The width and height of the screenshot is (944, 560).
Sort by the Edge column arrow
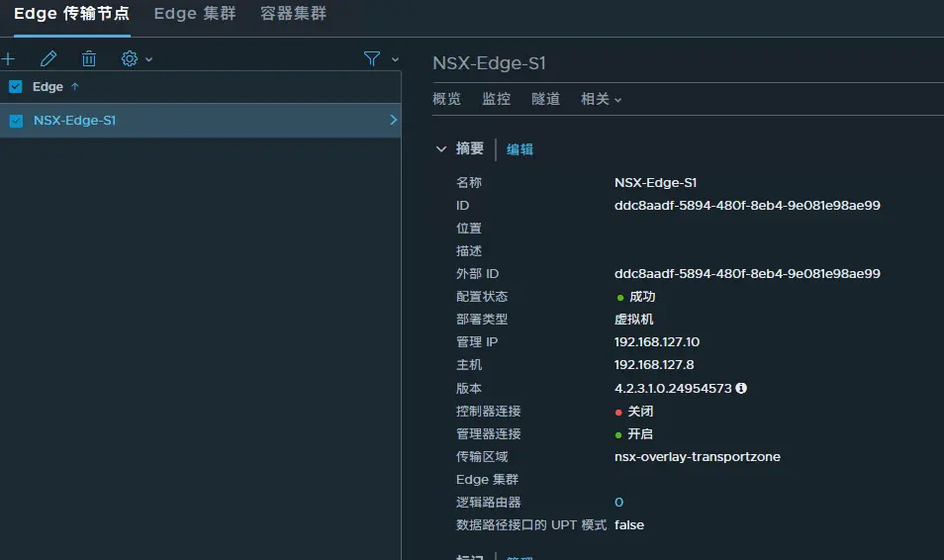click(x=74, y=87)
